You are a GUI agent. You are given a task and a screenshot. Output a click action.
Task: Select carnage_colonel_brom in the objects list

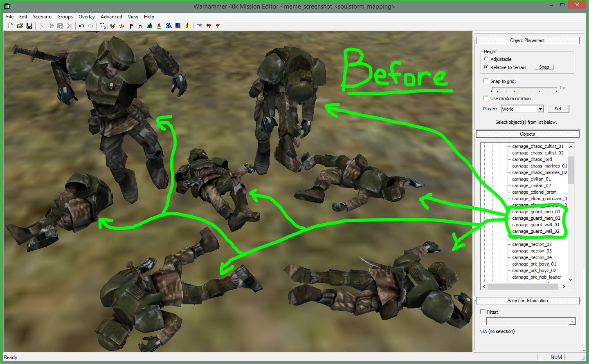[x=534, y=192]
